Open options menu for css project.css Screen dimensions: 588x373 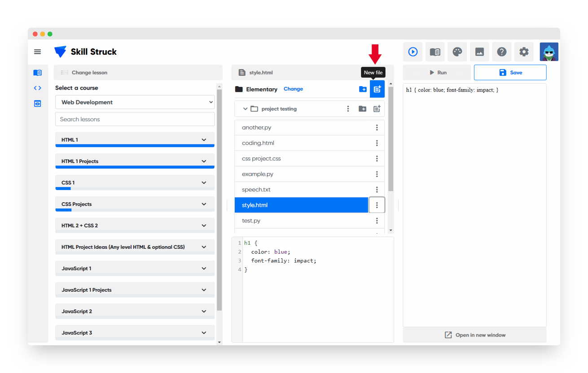pyautogui.click(x=377, y=159)
